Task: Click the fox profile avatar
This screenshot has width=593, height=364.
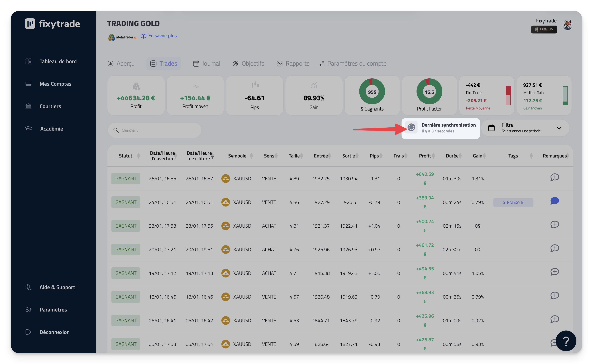Action: [x=567, y=25]
